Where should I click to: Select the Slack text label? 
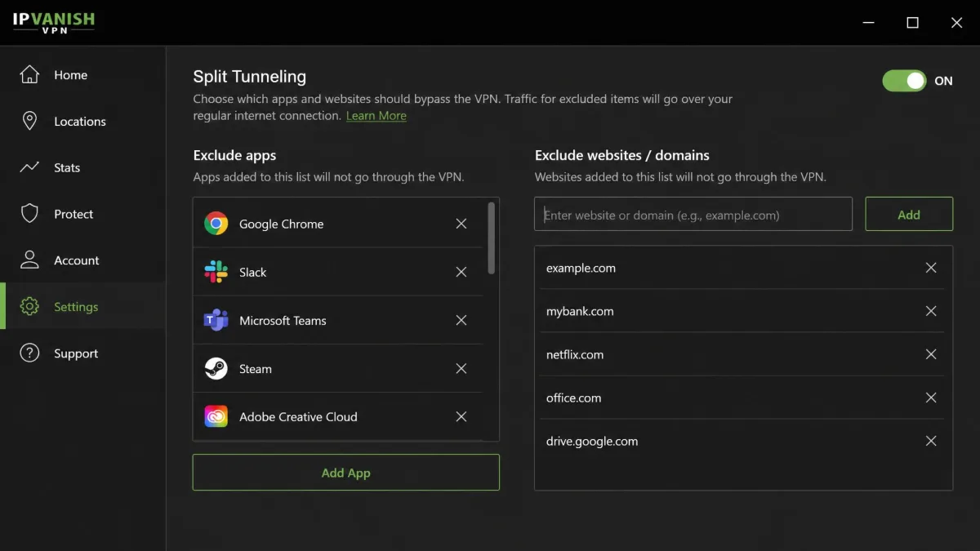[x=252, y=272]
